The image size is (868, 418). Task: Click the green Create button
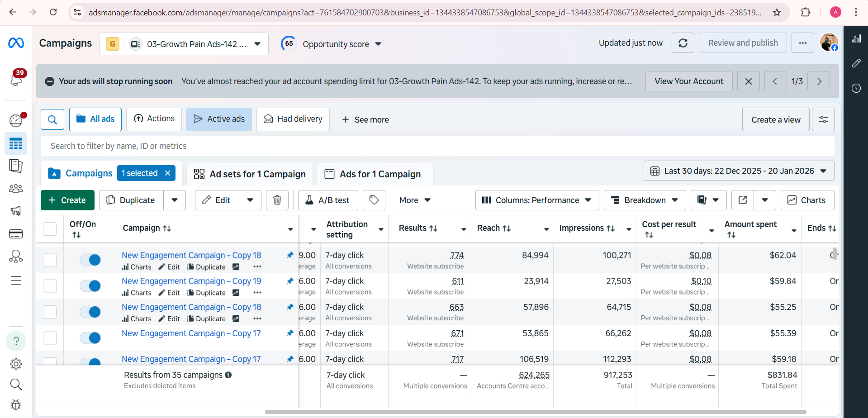coord(67,200)
